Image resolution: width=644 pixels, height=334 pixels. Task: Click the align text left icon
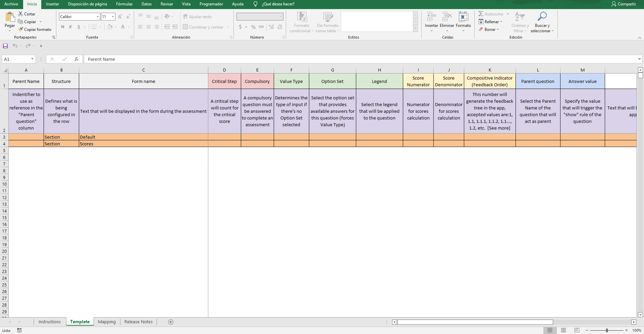coord(141,27)
